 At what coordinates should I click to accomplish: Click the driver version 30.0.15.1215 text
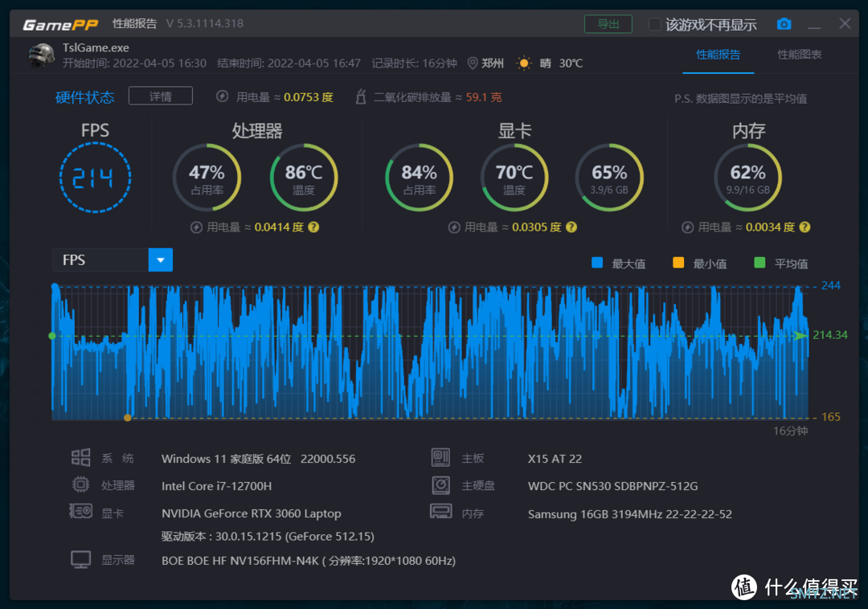tap(268, 537)
